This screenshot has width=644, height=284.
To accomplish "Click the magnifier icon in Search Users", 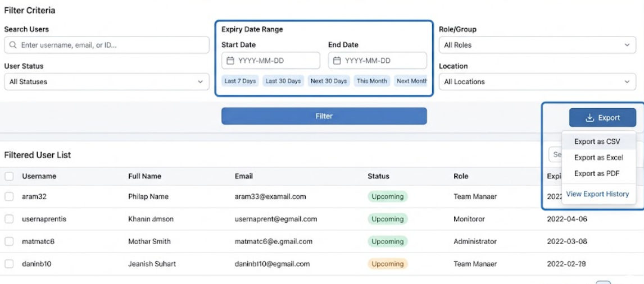I will pyautogui.click(x=13, y=45).
